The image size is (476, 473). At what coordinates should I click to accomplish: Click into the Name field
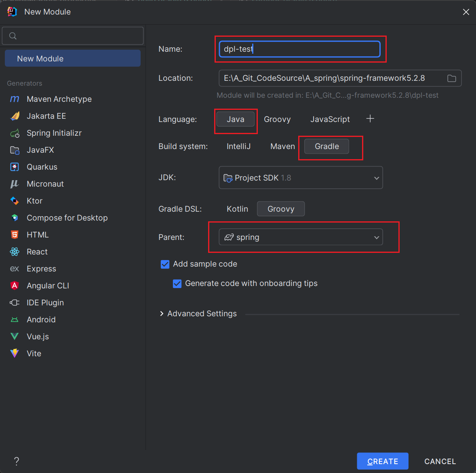coord(300,49)
